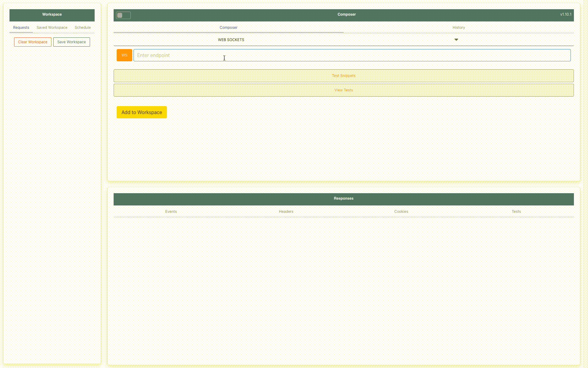Viewport: 588px width, 368px height.
Task: Show the Events response tab
Action: [x=171, y=212]
